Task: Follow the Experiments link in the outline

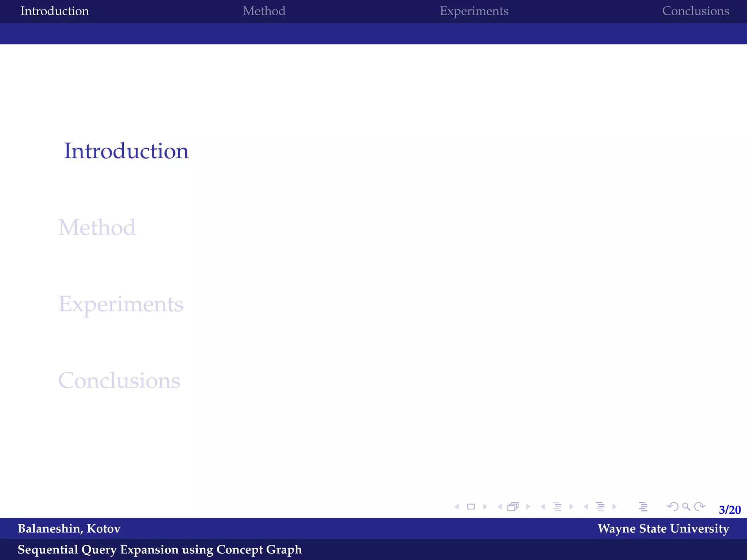Action: coord(121,304)
